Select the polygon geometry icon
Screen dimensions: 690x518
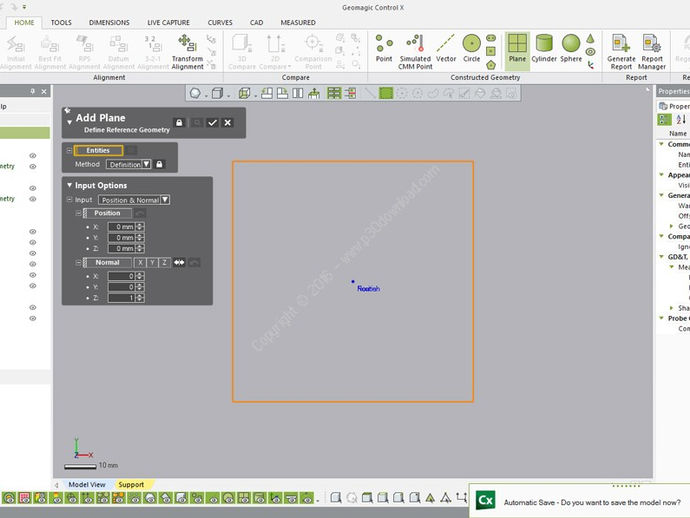pos(491,65)
